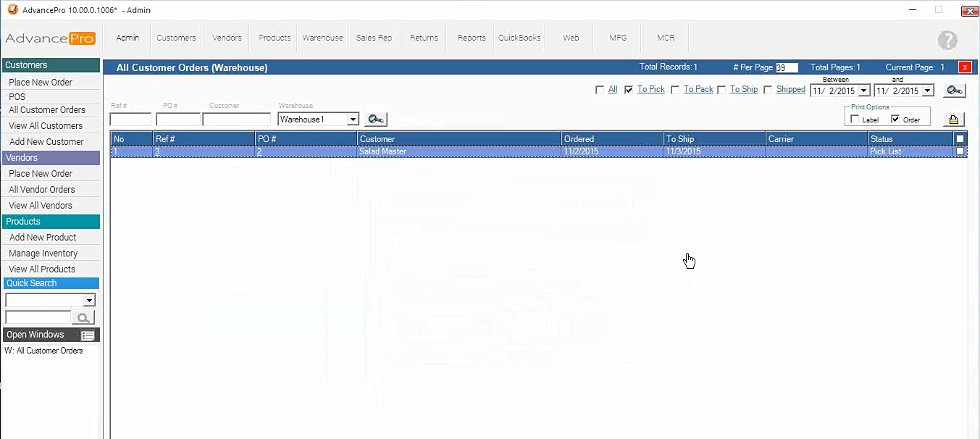This screenshot has width=980, height=439.
Task: Close the All Customer Orders panel
Action: [x=964, y=67]
